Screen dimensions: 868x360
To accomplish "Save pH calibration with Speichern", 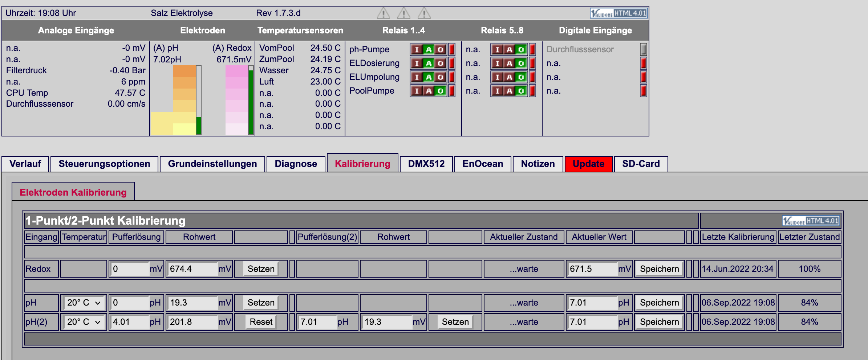I will (660, 303).
